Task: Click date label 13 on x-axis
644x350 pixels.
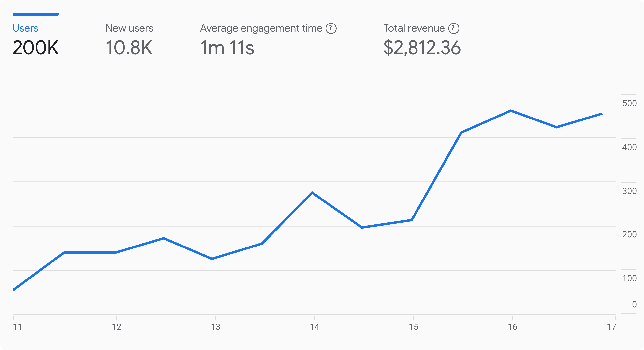Action: [215, 327]
